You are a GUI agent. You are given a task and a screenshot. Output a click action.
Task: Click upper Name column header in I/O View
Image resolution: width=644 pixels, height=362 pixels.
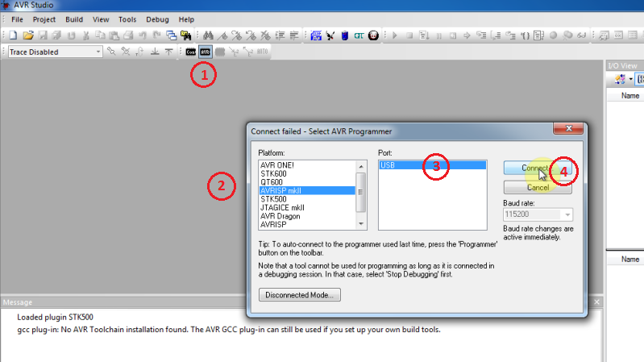pos(630,96)
